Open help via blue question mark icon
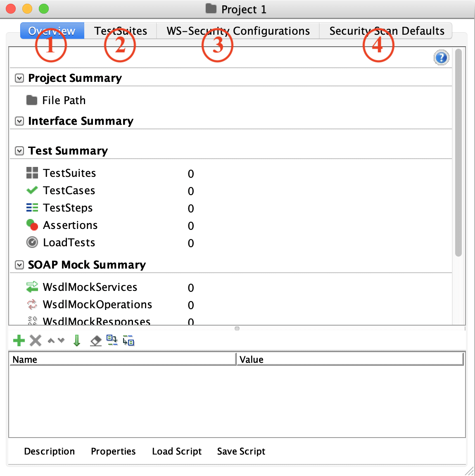 [441, 57]
